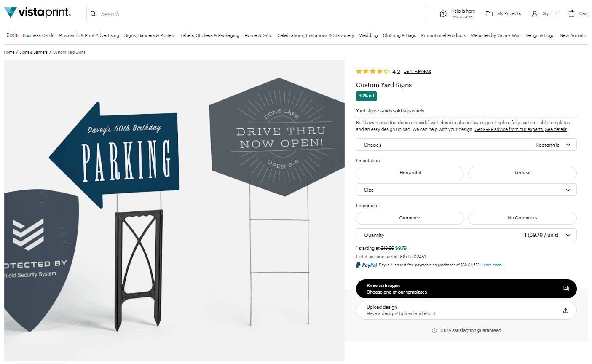This screenshot has width=592, height=364.
Task: Expand the Quantity dropdown
Action: (466, 235)
